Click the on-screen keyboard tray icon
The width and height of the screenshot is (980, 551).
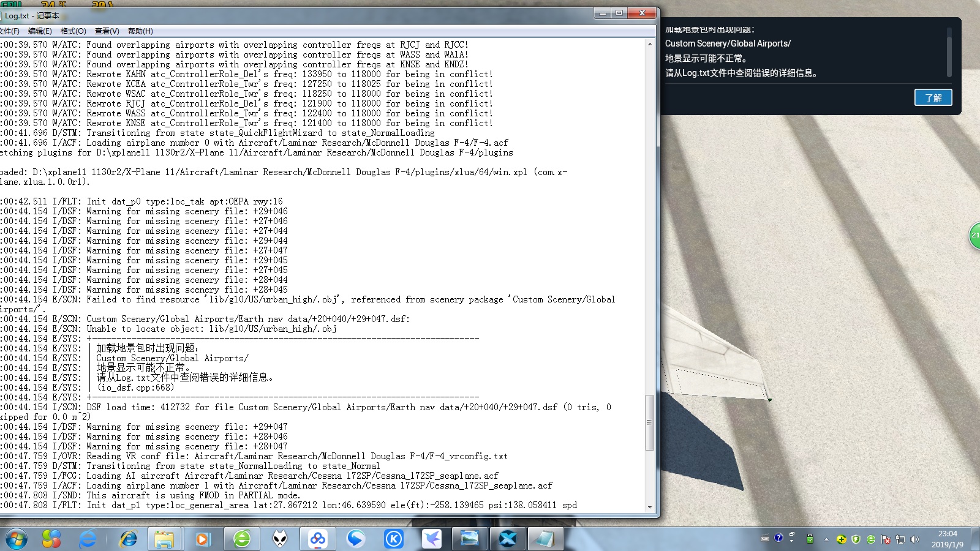pos(765,539)
